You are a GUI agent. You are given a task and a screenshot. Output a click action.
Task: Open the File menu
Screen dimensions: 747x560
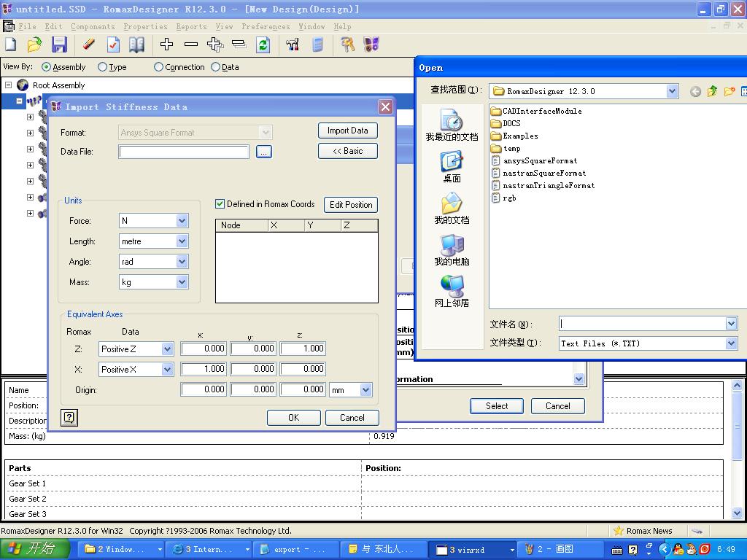point(27,27)
